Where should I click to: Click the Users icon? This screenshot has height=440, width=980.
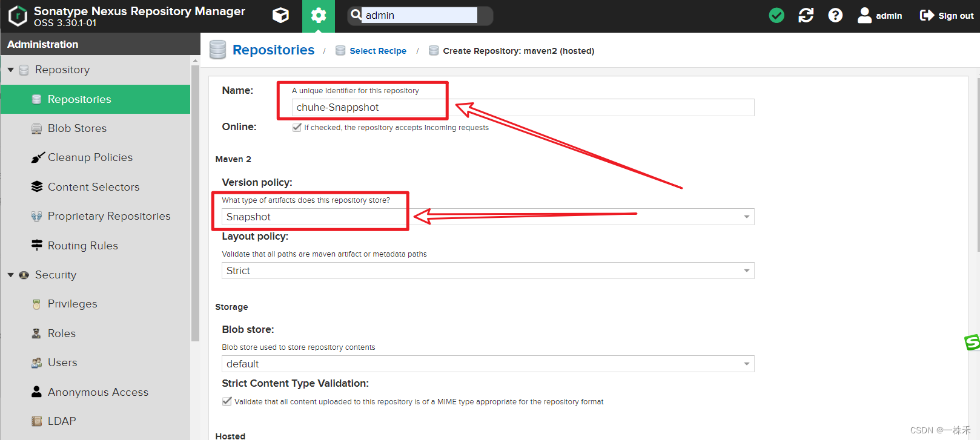(x=36, y=363)
